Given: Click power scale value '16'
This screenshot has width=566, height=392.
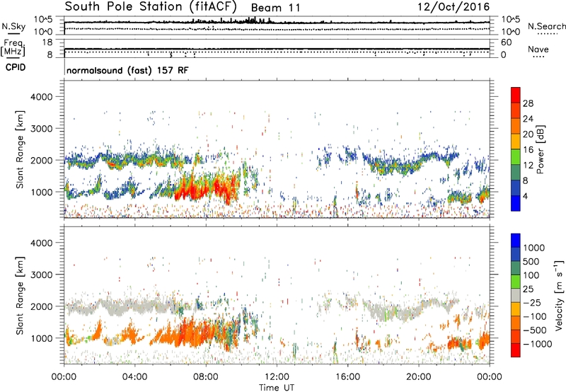Looking at the screenshot, I should (x=528, y=150).
